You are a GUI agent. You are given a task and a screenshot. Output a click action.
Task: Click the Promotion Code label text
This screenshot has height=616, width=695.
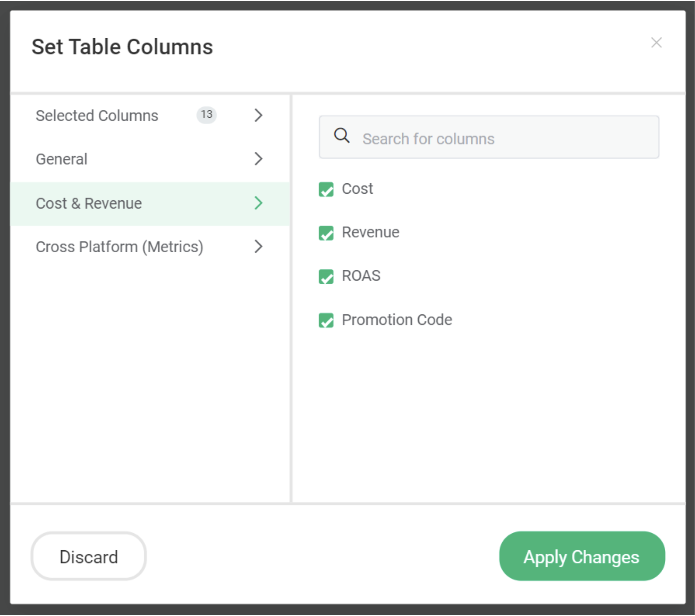pos(397,320)
